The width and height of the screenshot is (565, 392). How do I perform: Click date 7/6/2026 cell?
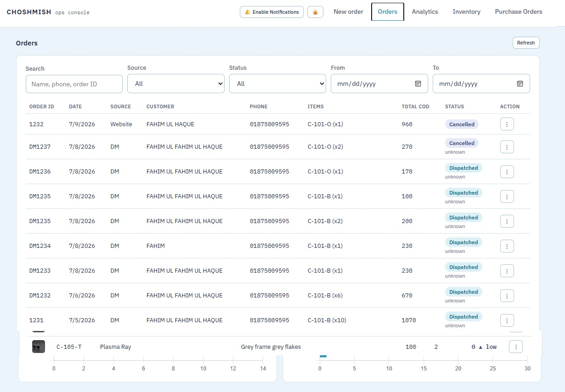tap(82, 296)
